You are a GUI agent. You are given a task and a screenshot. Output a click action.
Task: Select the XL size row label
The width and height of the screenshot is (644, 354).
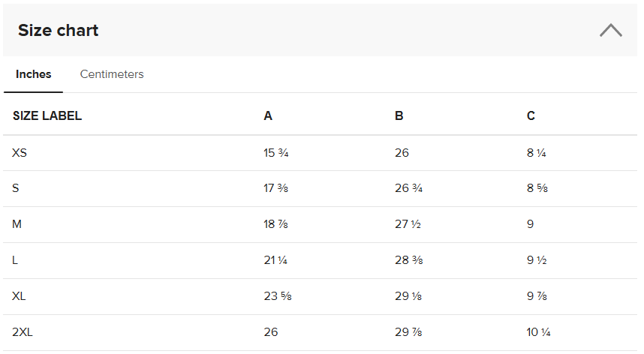tap(19, 296)
